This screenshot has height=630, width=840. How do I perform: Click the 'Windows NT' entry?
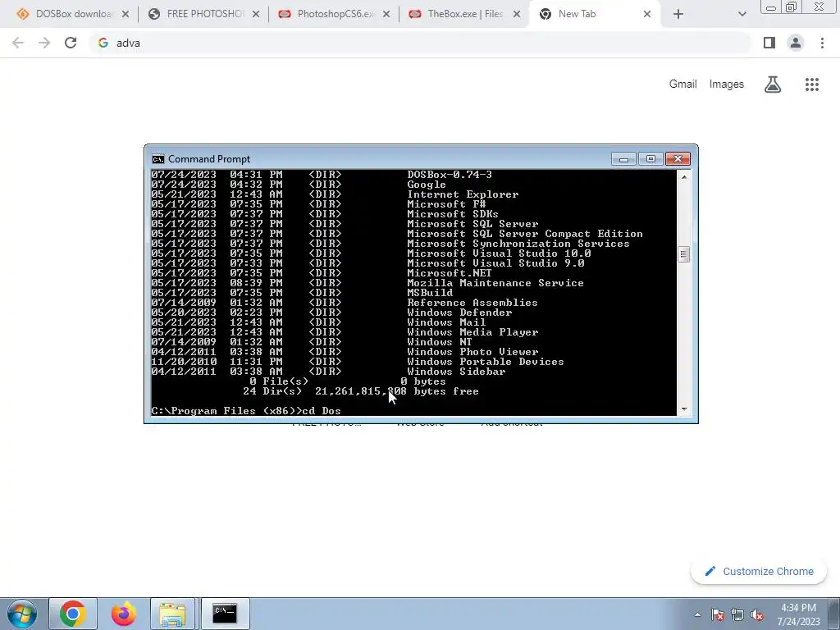pos(440,342)
